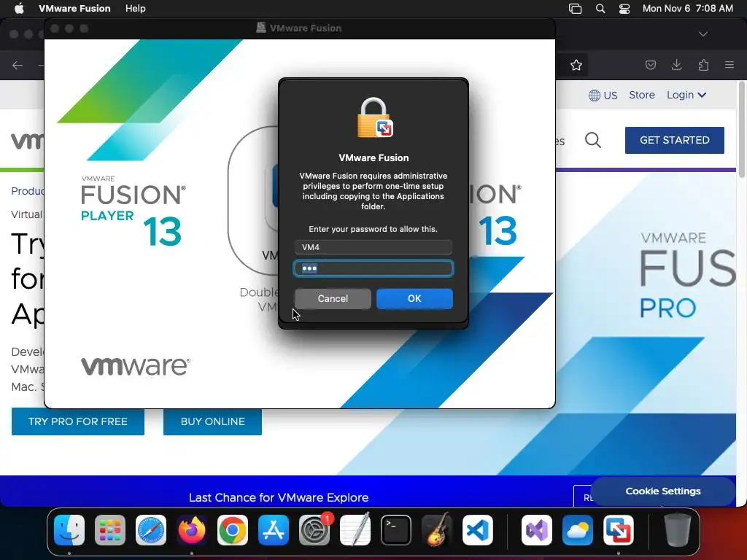This screenshot has width=747, height=560.
Task: Click the Firefox page vertical scrollbar
Action: click(741, 131)
